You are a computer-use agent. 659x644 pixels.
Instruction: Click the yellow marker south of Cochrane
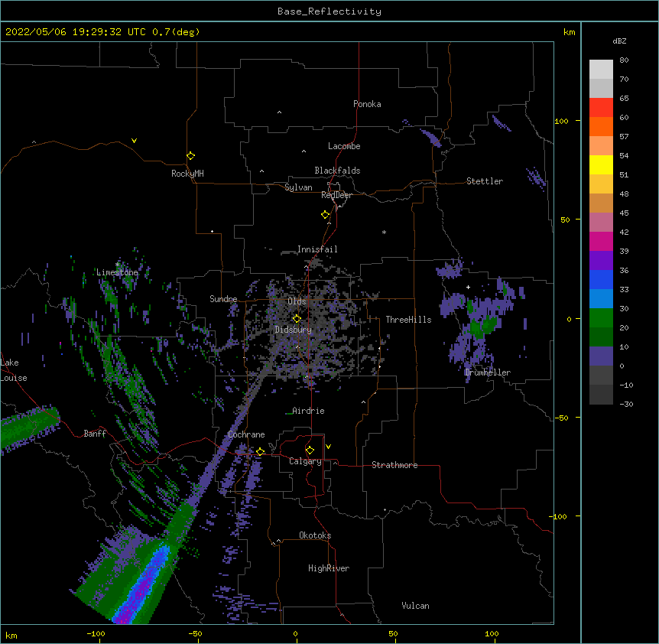pyautogui.click(x=260, y=451)
